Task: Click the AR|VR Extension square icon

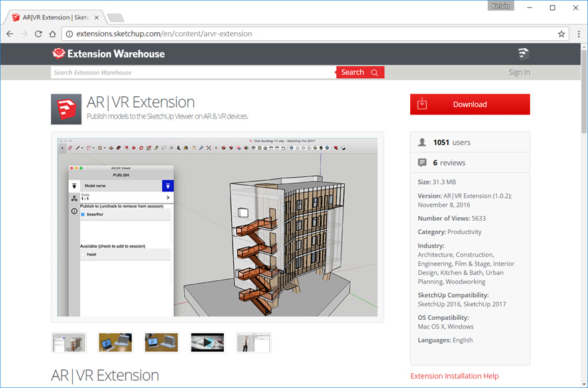Action: 66,109
